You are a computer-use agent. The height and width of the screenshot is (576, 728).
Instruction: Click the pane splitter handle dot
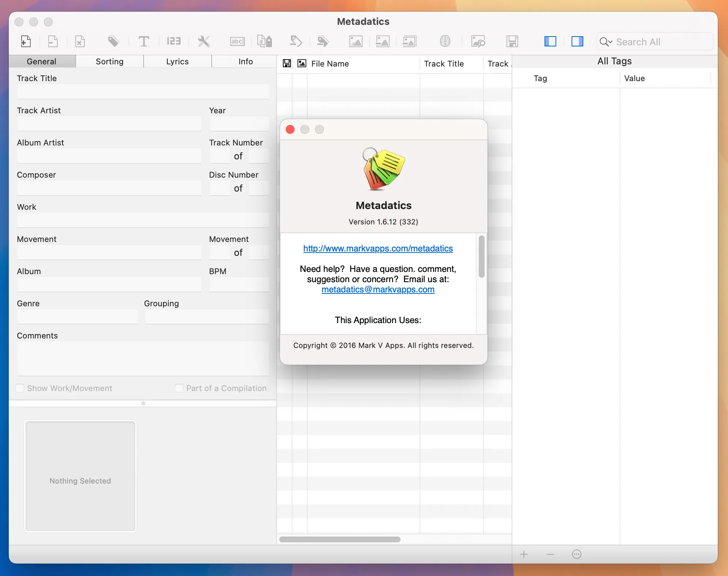143,403
